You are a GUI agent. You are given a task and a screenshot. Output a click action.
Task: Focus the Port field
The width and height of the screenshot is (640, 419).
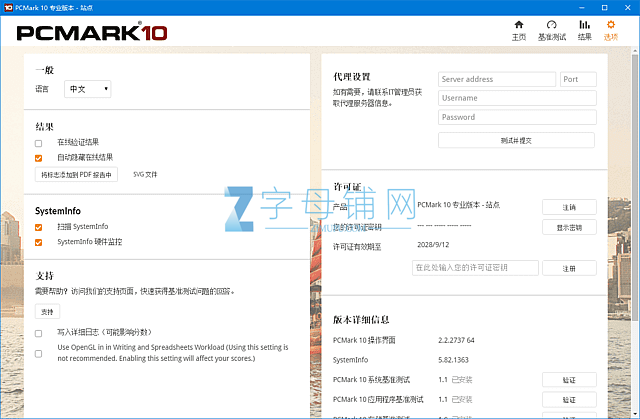tap(578, 79)
